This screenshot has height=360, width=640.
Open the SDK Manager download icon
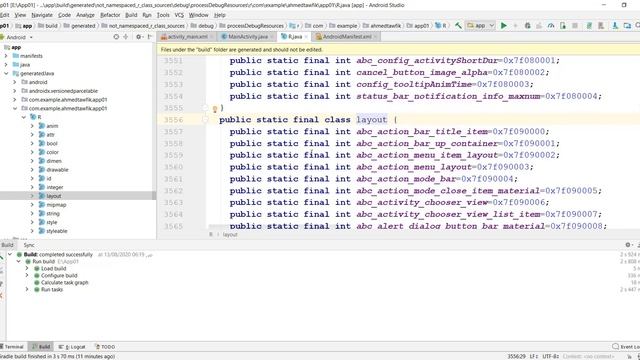click(615, 26)
